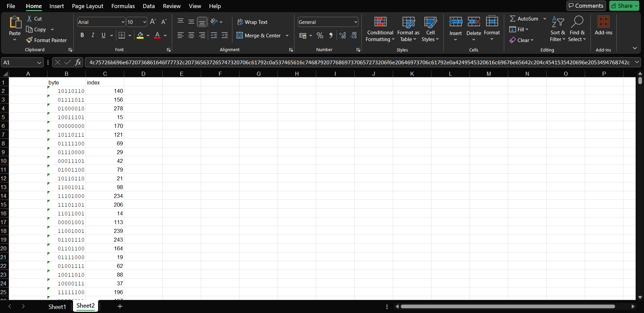The width and height of the screenshot is (644, 313).
Task: Toggle Bold formatting
Action: coord(82,35)
